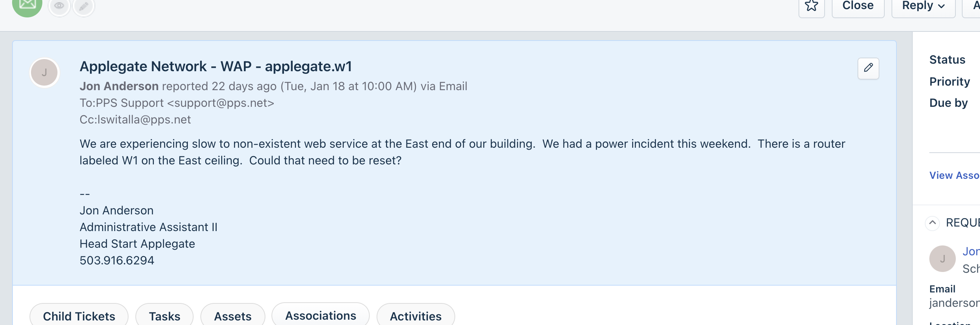Click the reporter's J avatar in the ticket
The width and height of the screenshot is (980, 325).
tap(45, 72)
